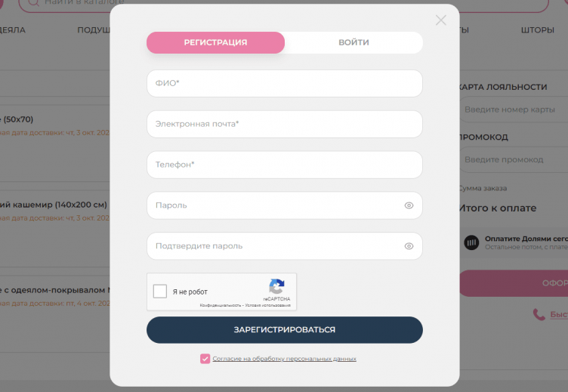This screenshot has height=392, width=568.
Task: Switch to the Войти tab
Action: pyautogui.click(x=353, y=42)
